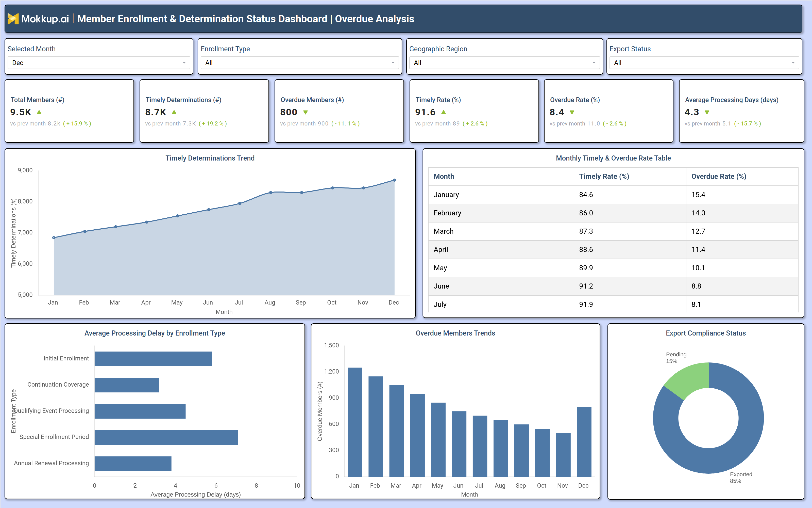Click the Geographic Region dropdown caret
Viewport: 812px width, 508px height.
click(594, 63)
